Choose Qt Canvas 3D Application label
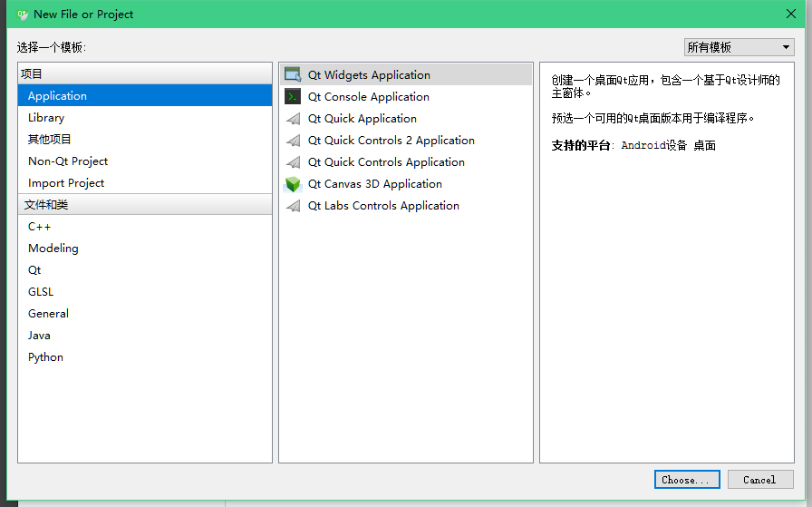Image resolution: width=812 pixels, height=507 pixels. (x=375, y=184)
